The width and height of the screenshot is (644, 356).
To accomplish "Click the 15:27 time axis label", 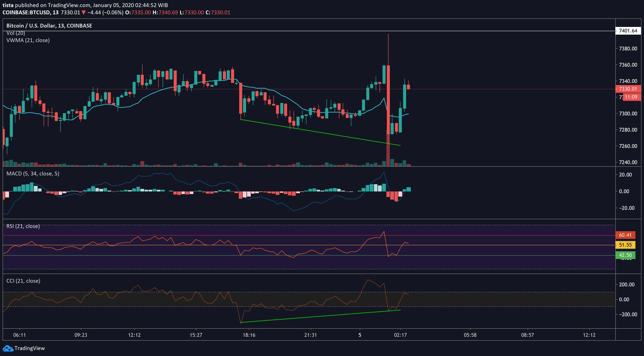I will [x=196, y=335].
